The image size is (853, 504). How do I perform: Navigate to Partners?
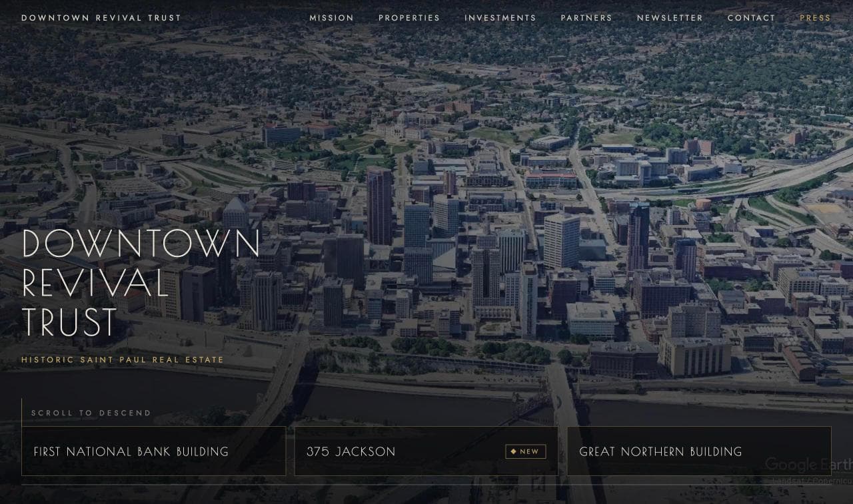pyautogui.click(x=586, y=18)
